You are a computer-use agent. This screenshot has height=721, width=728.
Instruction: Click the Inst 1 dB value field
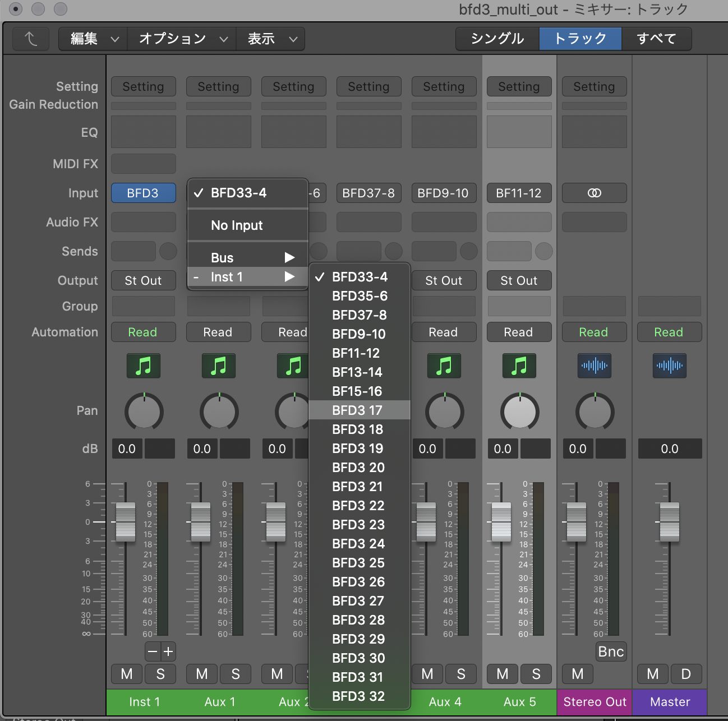[127, 449]
